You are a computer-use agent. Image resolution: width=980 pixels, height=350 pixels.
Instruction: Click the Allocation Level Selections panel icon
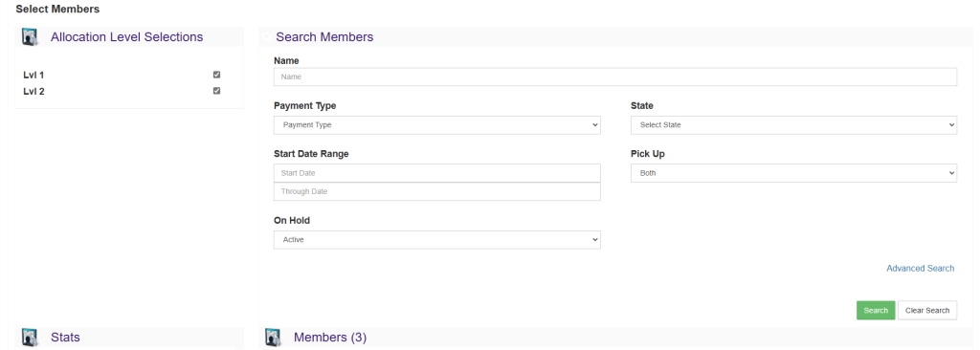pos(30,37)
